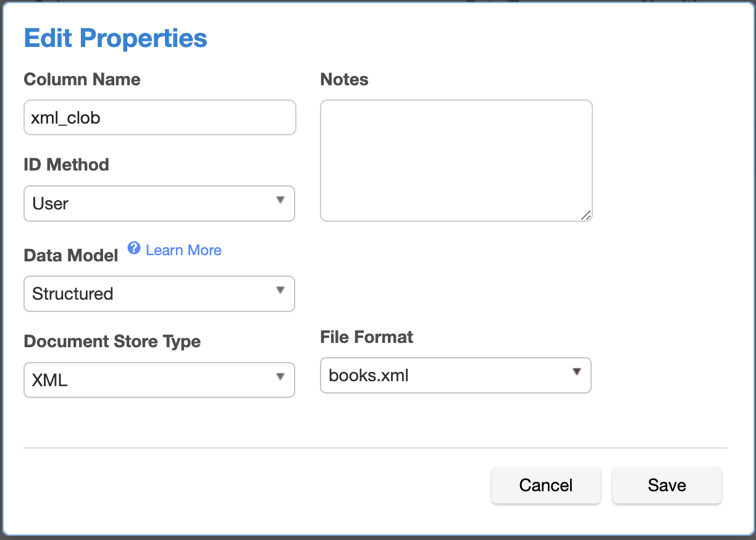Open the dropdown showing User
756x540 pixels.
(159, 203)
